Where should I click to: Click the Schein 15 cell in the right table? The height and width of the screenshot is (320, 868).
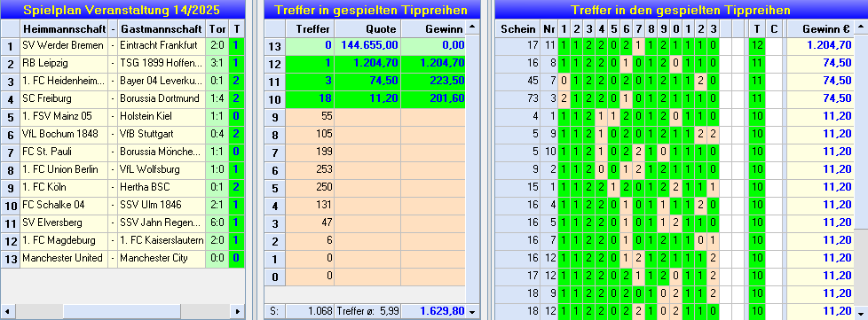pyautogui.click(x=517, y=187)
